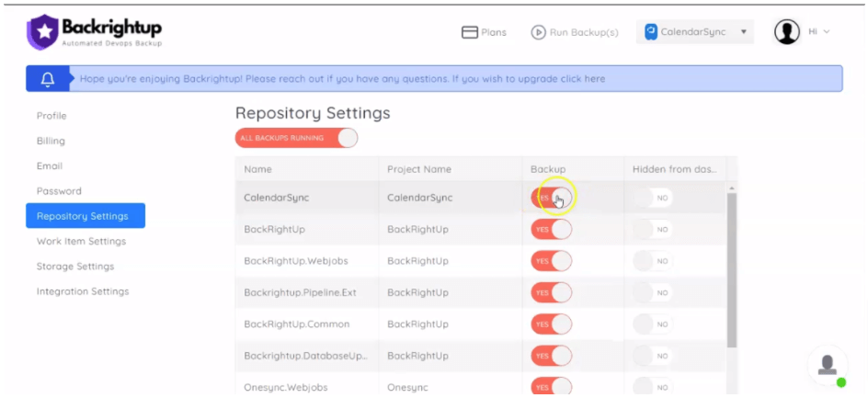Toggle Backup switch for BackRightUp.Common

tap(552, 324)
